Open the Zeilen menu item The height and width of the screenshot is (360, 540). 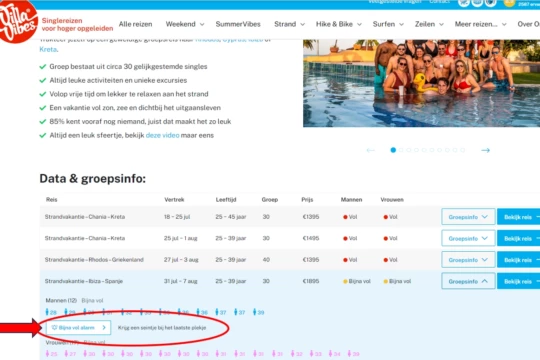pos(425,24)
